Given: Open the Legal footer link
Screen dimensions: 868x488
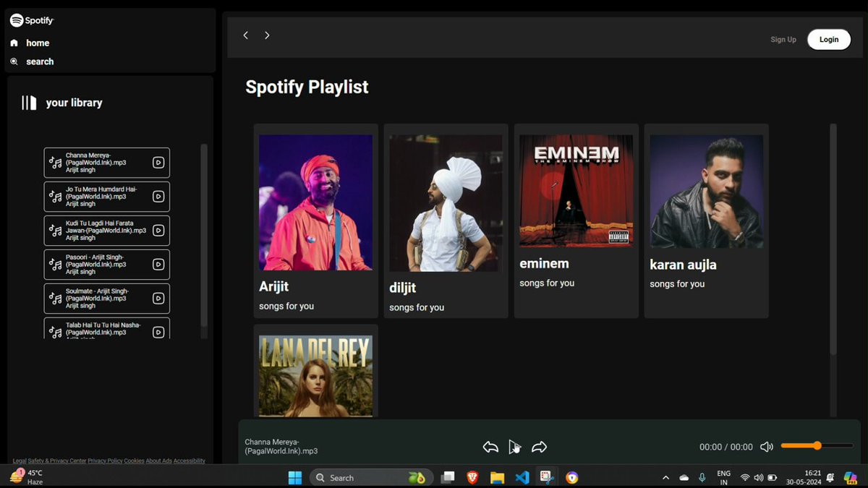Looking at the screenshot, I should [20, 461].
